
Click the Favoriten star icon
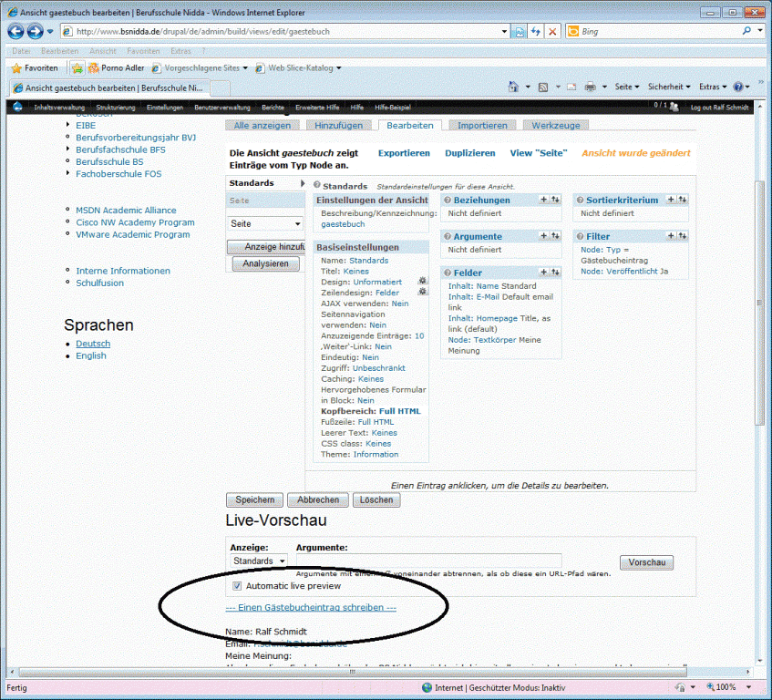(16, 68)
